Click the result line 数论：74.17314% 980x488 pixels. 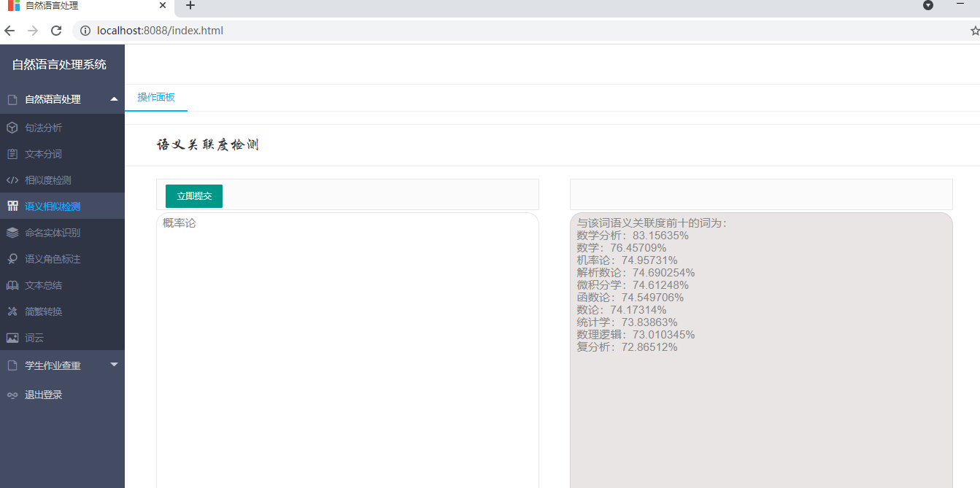pos(622,310)
